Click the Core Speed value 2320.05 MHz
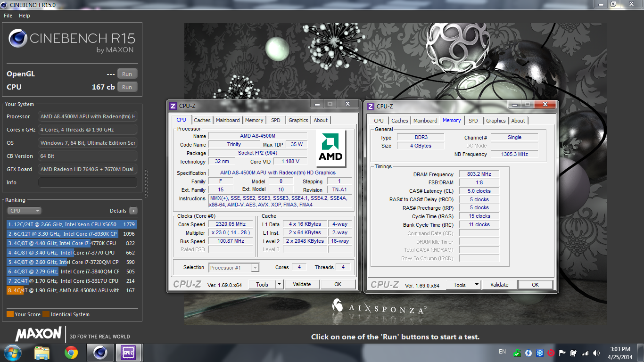The height and width of the screenshot is (362, 644). tap(231, 224)
